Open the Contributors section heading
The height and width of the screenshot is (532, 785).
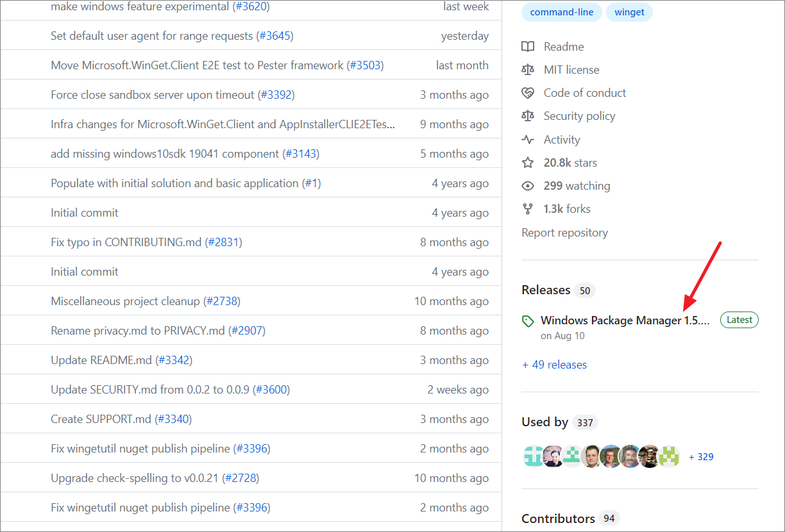point(558,519)
